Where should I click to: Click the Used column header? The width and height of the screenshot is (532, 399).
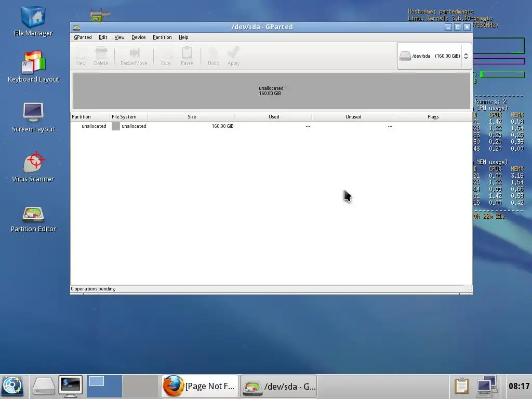pos(274,117)
